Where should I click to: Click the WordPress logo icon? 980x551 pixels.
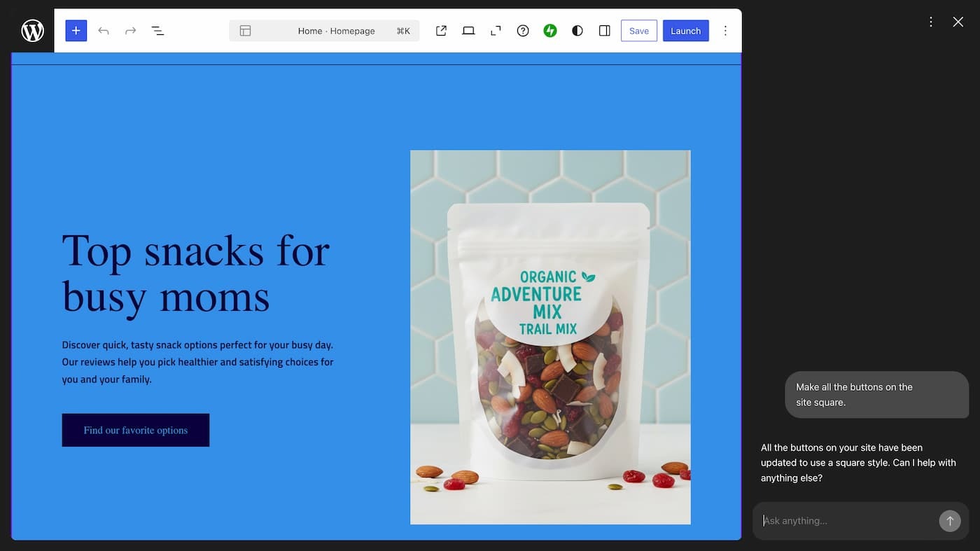coord(32,31)
